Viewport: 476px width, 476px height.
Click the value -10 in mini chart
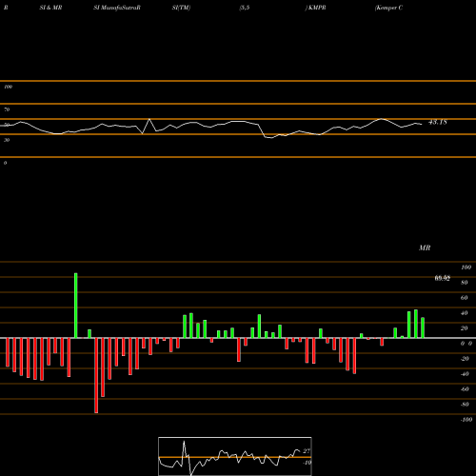[307, 463]
